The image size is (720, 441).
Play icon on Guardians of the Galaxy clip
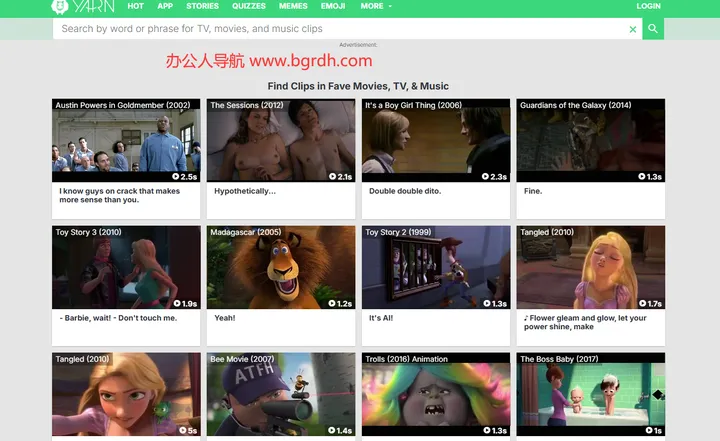point(642,176)
